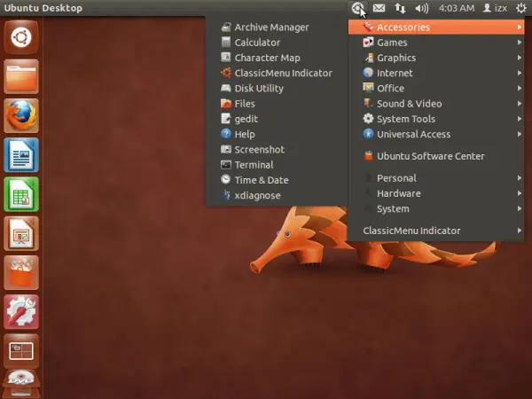Open Terminal from the submenu
The image size is (532, 399).
pyautogui.click(x=276, y=165)
